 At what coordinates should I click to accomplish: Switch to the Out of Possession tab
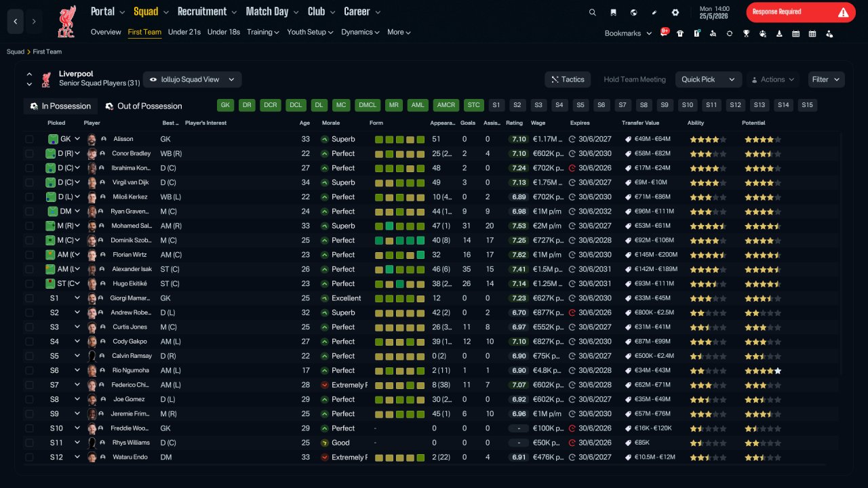[x=144, y=106]
